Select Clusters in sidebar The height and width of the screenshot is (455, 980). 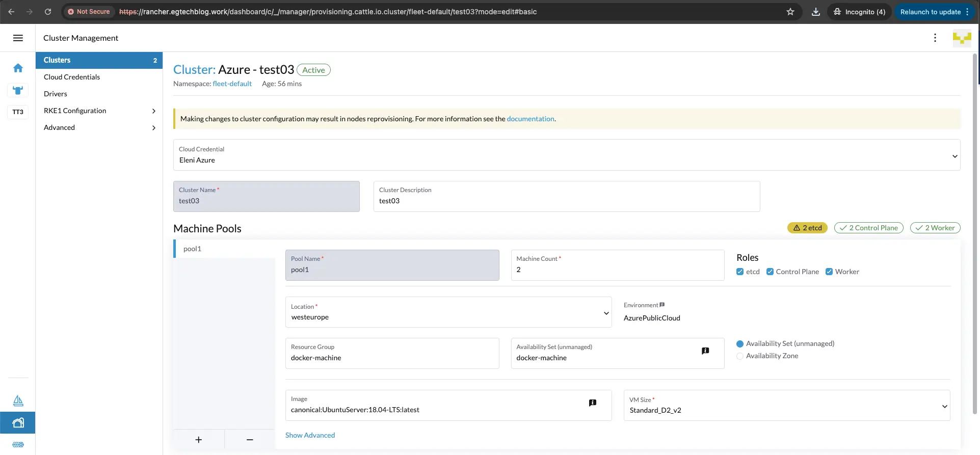99,60
